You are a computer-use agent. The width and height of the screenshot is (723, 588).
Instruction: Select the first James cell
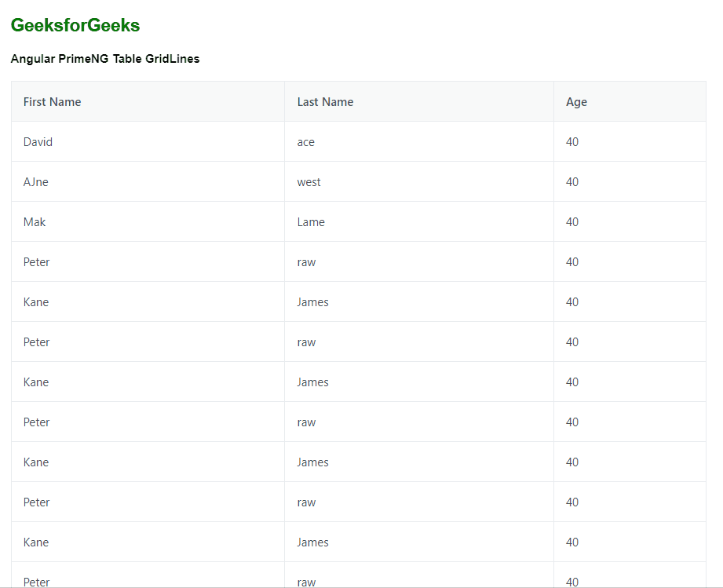click(312, 301)
